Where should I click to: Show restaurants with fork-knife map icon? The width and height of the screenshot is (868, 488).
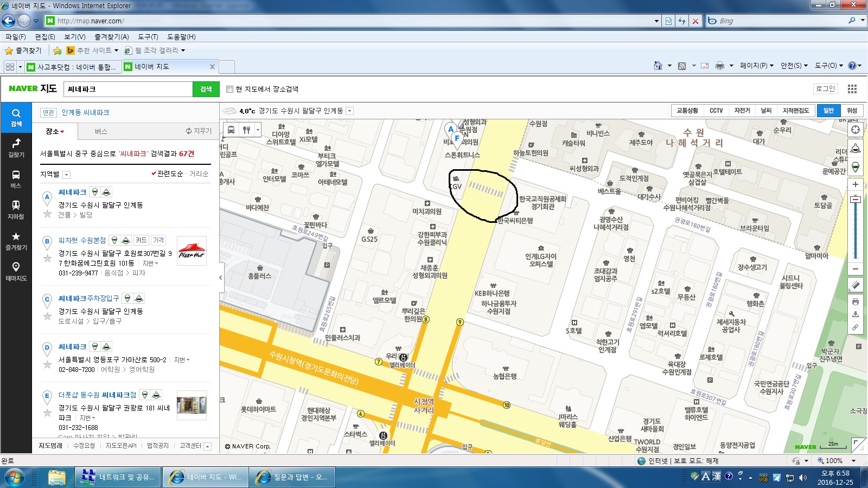246,130
